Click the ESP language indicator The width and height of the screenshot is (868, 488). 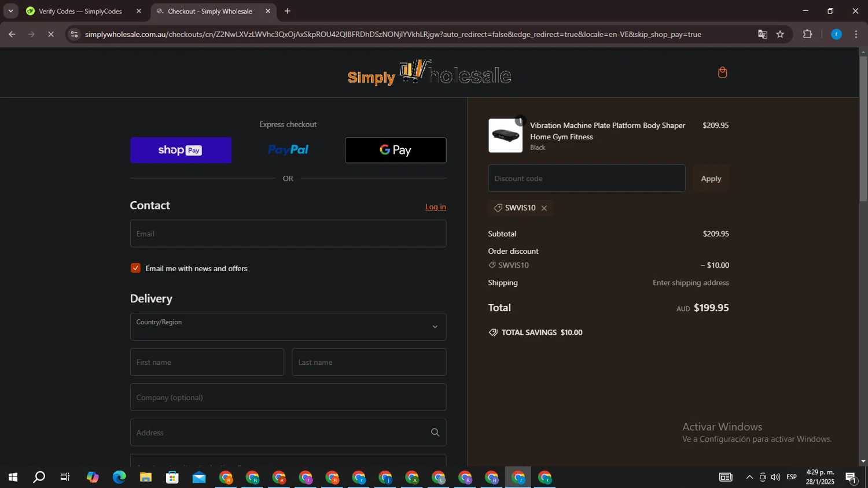(x=792, y=478)
